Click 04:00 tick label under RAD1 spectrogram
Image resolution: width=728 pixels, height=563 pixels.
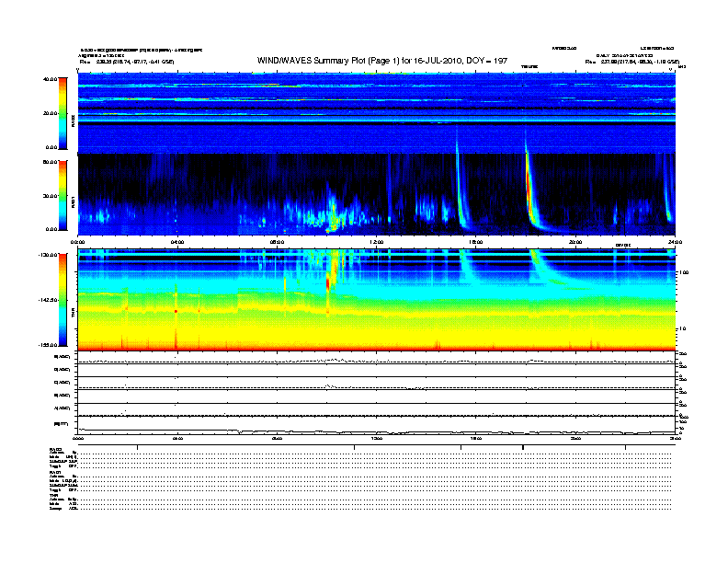coord(177,242)
